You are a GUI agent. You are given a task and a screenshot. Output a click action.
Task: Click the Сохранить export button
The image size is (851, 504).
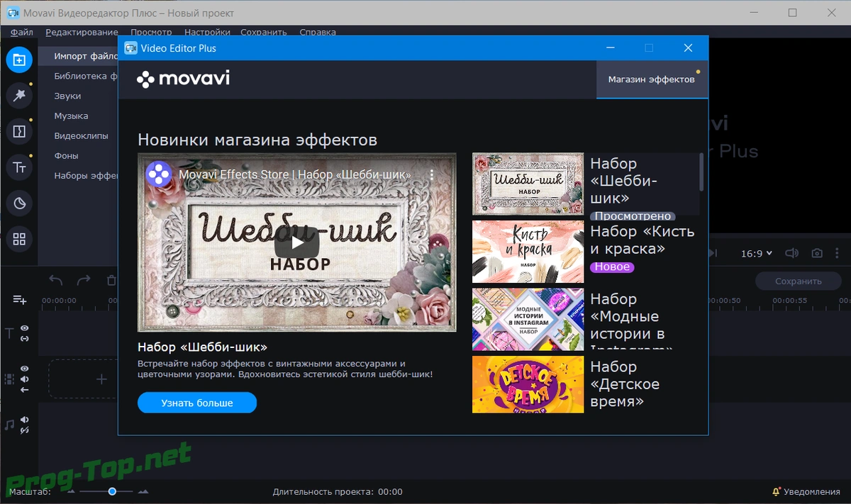coord(799,281)
